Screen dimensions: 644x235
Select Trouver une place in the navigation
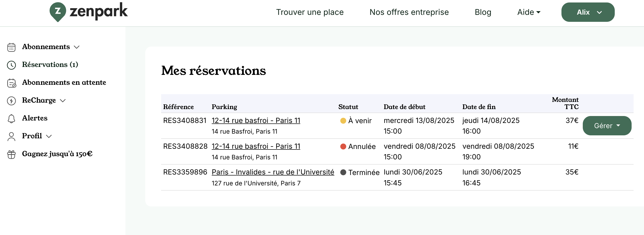tap(310, 12)
